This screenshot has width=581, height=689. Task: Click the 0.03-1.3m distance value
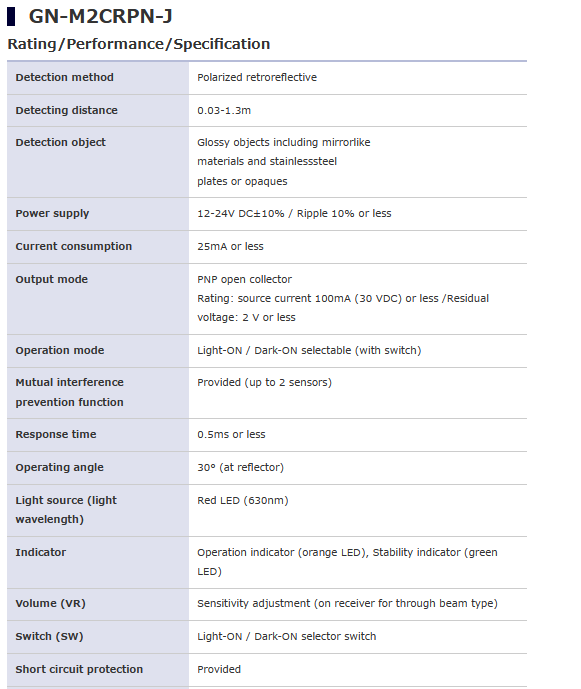[x=224, y=110]
